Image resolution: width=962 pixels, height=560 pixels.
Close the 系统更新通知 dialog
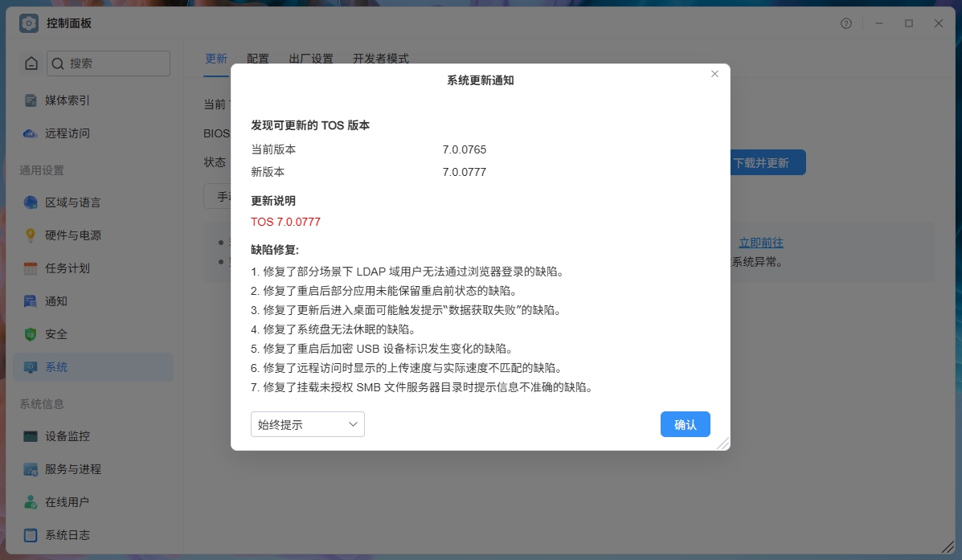[714, 74]
